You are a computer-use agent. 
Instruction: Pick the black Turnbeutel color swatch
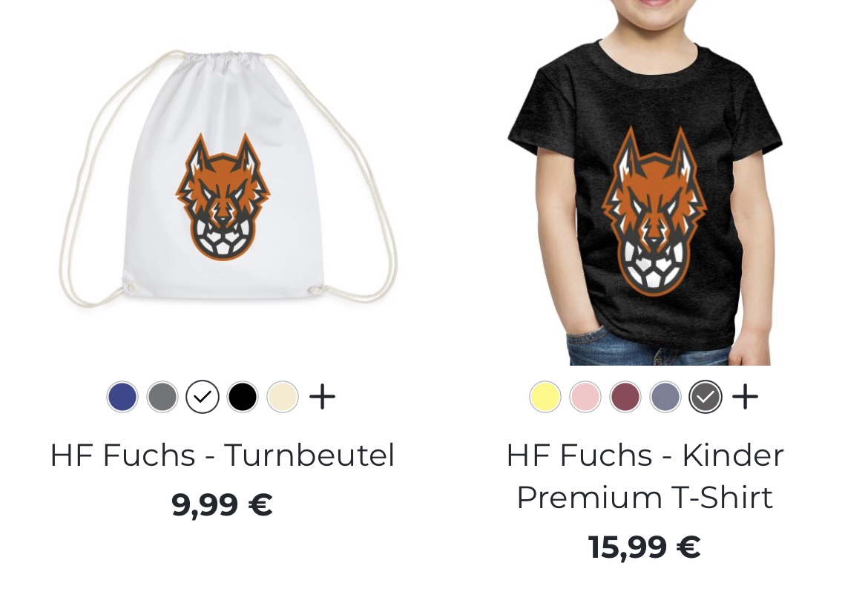(243, 397)
